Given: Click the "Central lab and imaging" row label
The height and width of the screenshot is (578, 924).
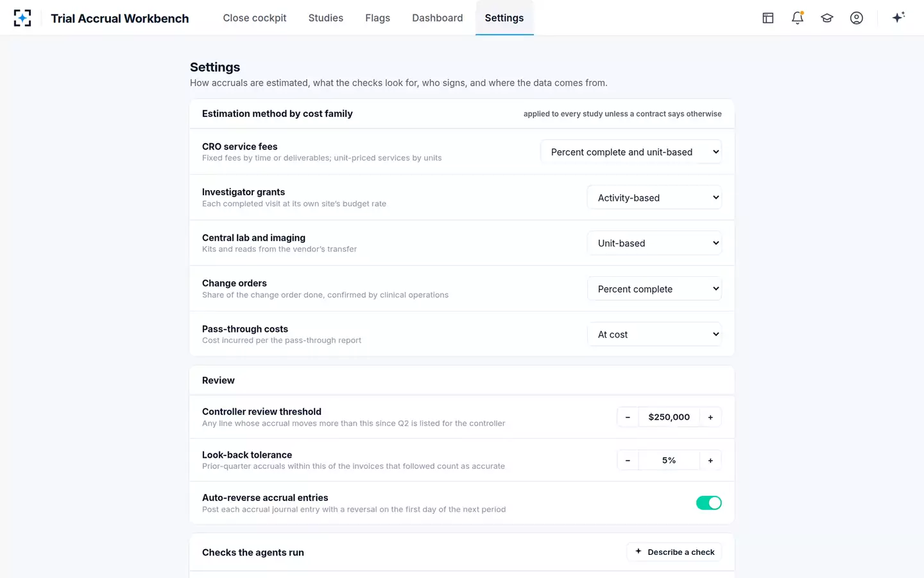Looking at the screenshot, I should [254, 238].
